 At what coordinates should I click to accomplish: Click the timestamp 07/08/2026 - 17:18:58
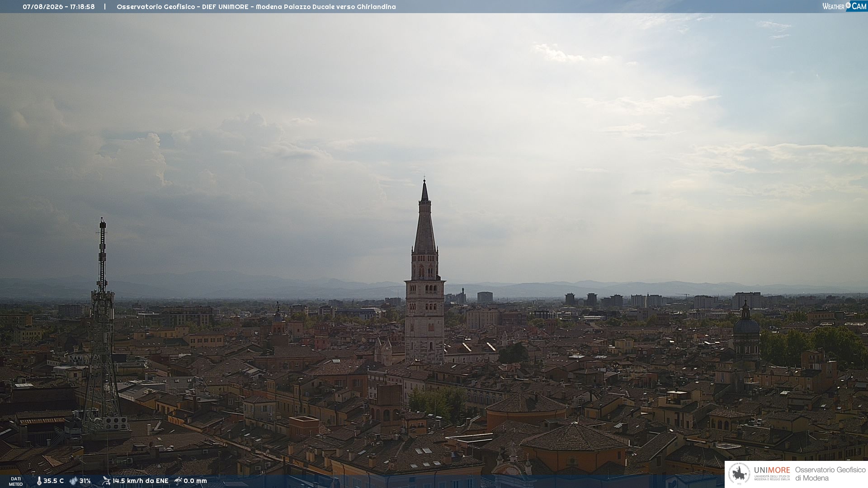tap(59, 7)
